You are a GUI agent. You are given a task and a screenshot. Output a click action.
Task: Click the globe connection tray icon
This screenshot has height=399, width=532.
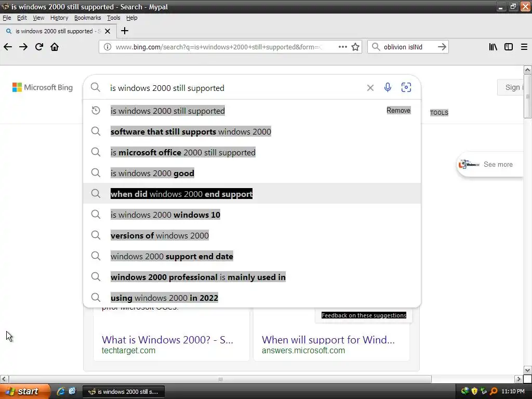pyautogui.click(x=465, y=391)
